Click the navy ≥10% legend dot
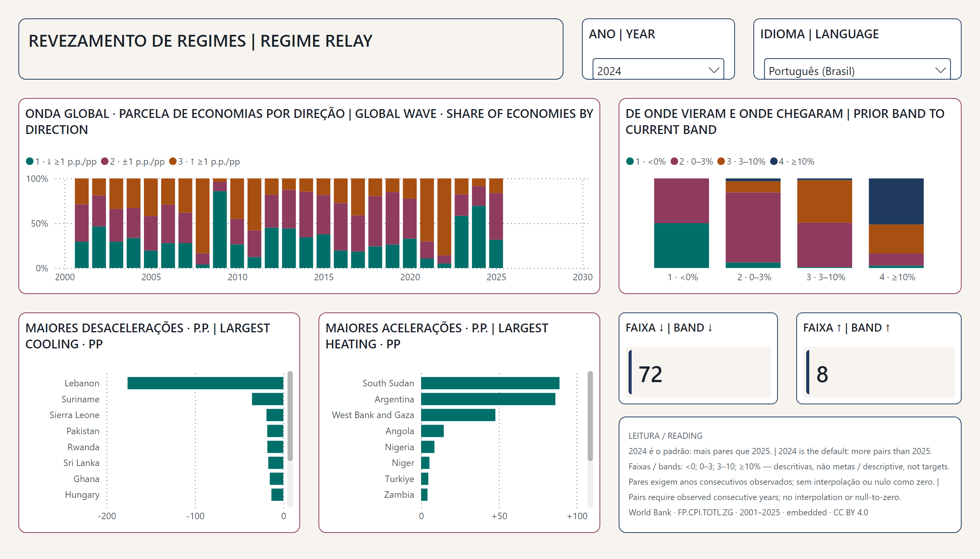Image resolution: width=980 pixels, height=559 pixels. 774,161
